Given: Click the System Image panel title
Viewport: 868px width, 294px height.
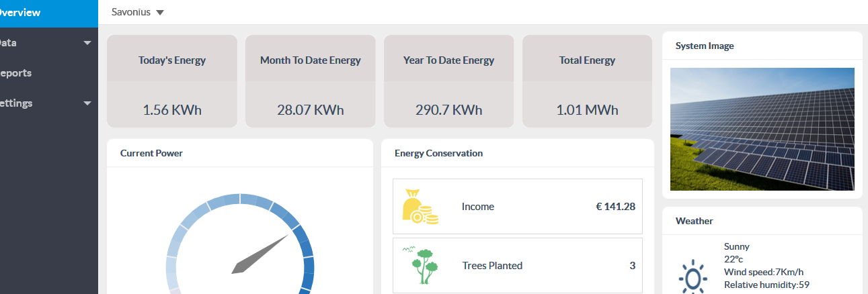Looking at the screenshot, I should [705, 46].
